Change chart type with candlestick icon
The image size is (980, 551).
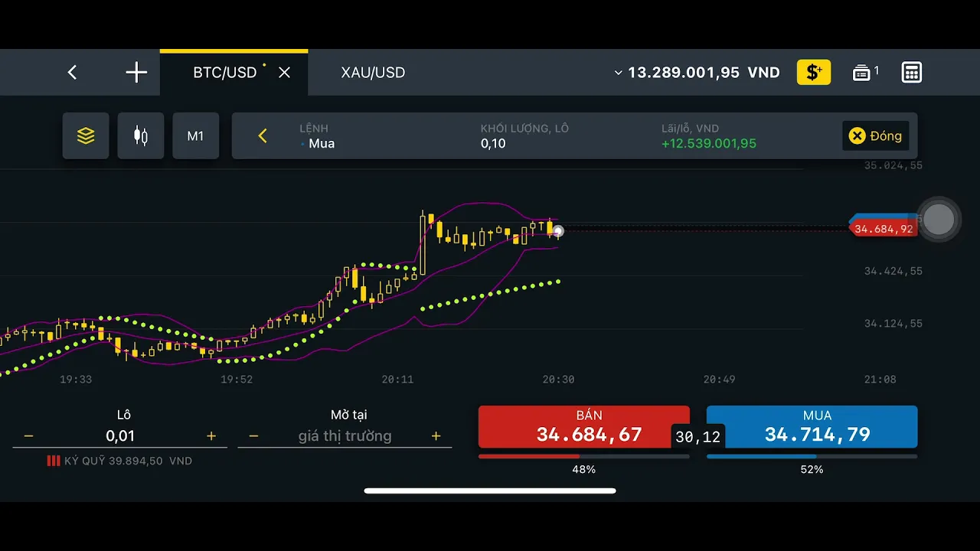pos(141,136)
